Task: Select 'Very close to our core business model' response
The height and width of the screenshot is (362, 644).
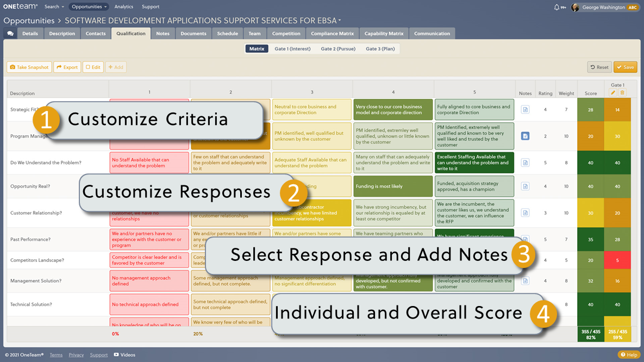Action: click(x=393, y=110)
